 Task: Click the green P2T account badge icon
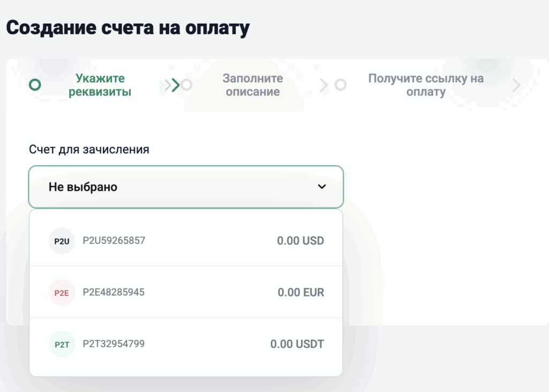62,344
